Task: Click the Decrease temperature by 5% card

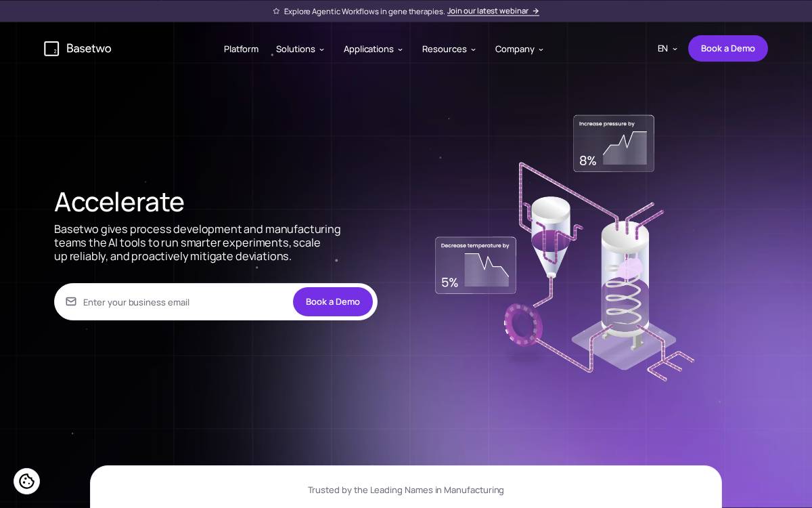Action: coord(476,266)
